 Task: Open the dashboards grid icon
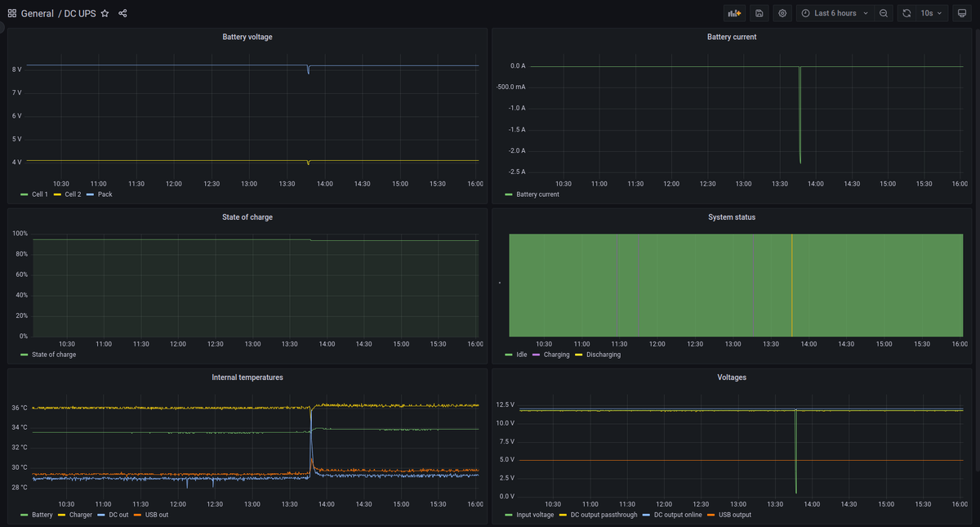12,13
